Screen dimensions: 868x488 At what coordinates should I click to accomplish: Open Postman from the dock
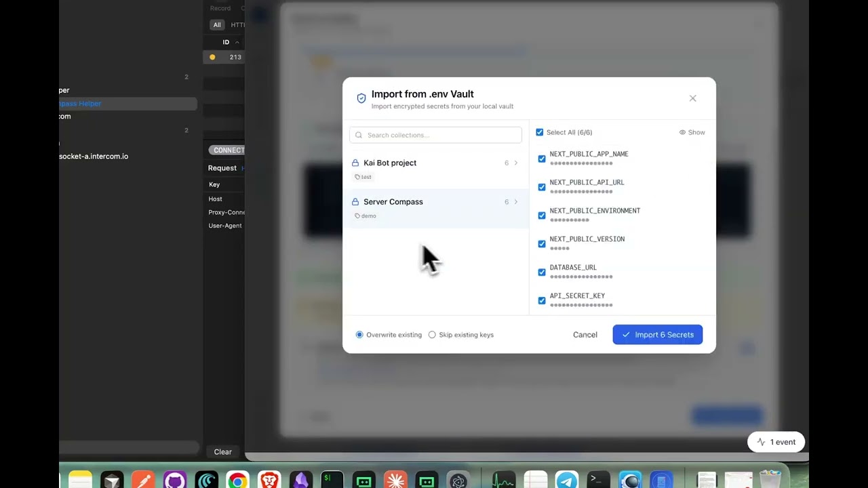click(x=143, y=480)
